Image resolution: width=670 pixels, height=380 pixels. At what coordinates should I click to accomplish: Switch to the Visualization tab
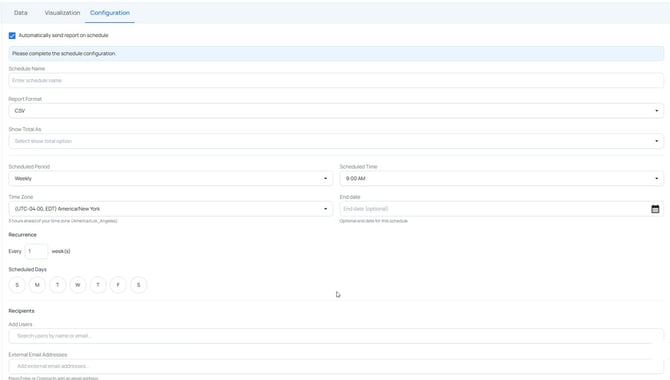tap(62, 13)
